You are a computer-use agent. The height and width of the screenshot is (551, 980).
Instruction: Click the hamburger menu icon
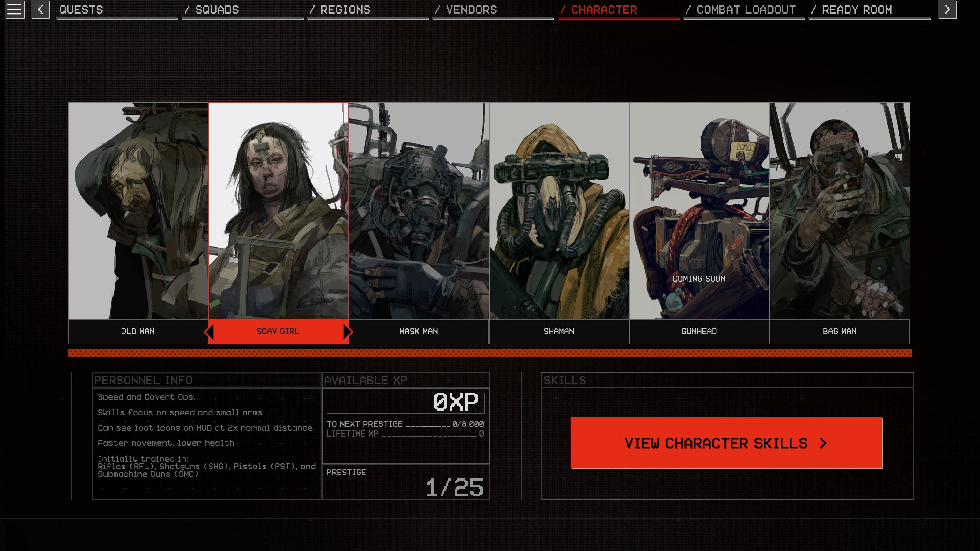click(13, 10)
